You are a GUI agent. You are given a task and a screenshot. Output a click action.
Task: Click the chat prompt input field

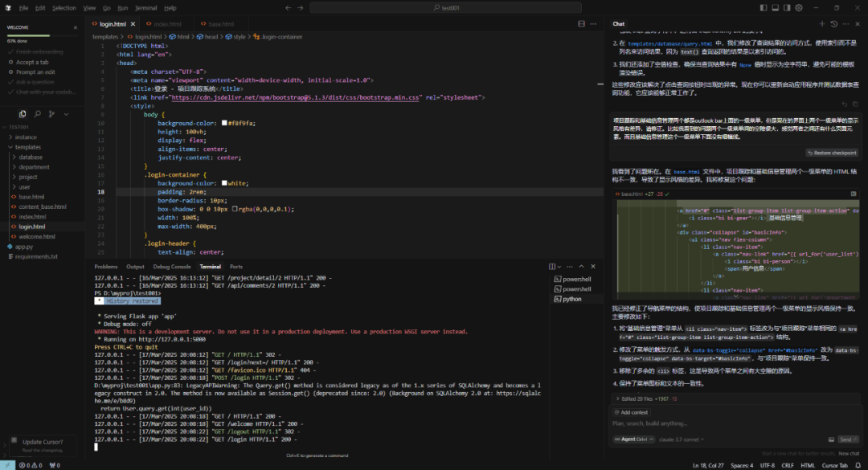735,423
